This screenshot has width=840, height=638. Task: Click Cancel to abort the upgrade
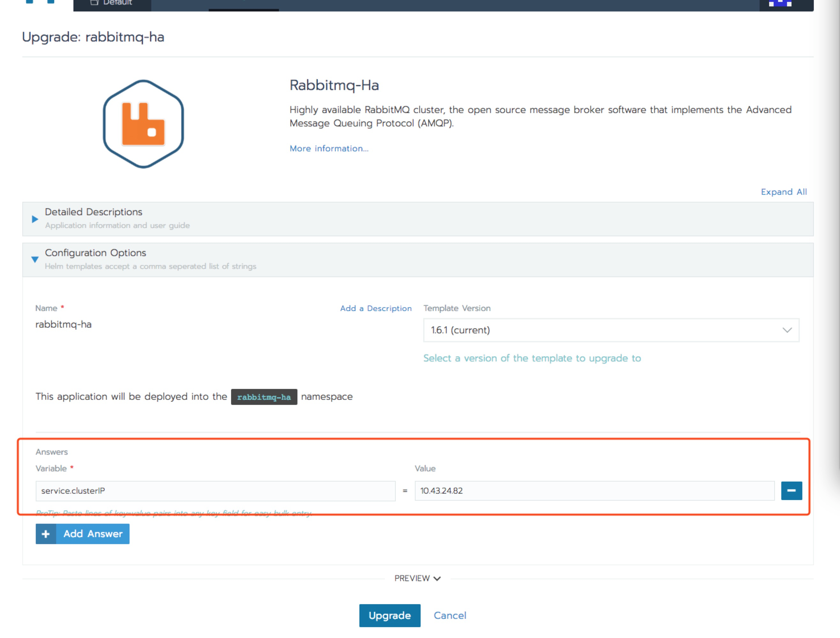(x=450, y=616)
